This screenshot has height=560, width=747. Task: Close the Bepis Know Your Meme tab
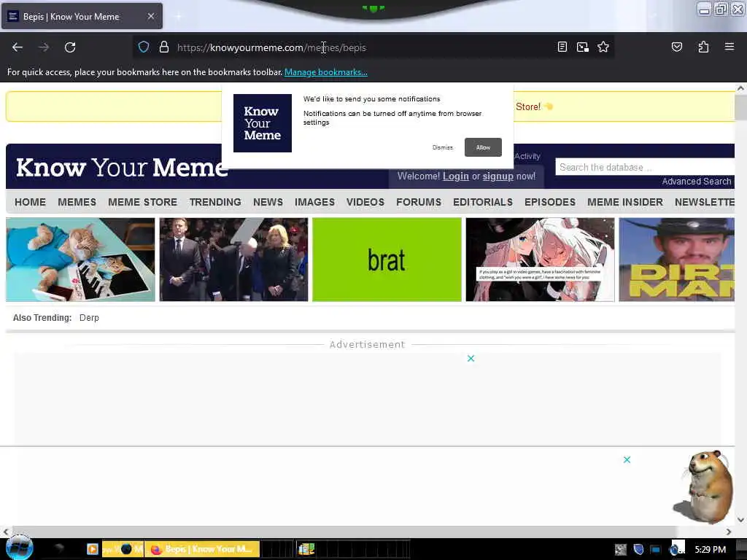coord(151,16)
